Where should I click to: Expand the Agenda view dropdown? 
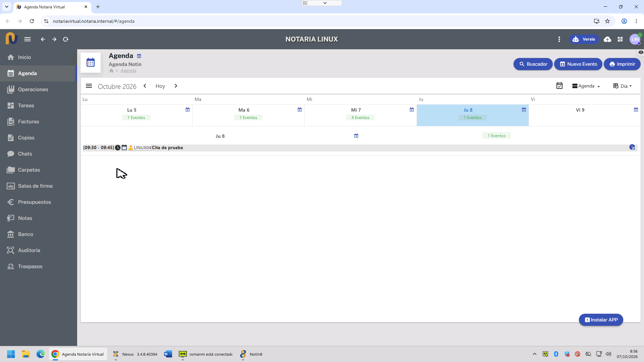pos(586,86)
